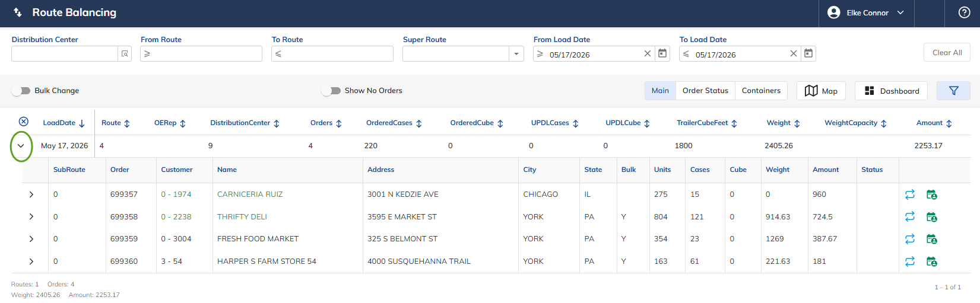Switch to the Containers tab
980x303 pixels.
click(761, 91)
